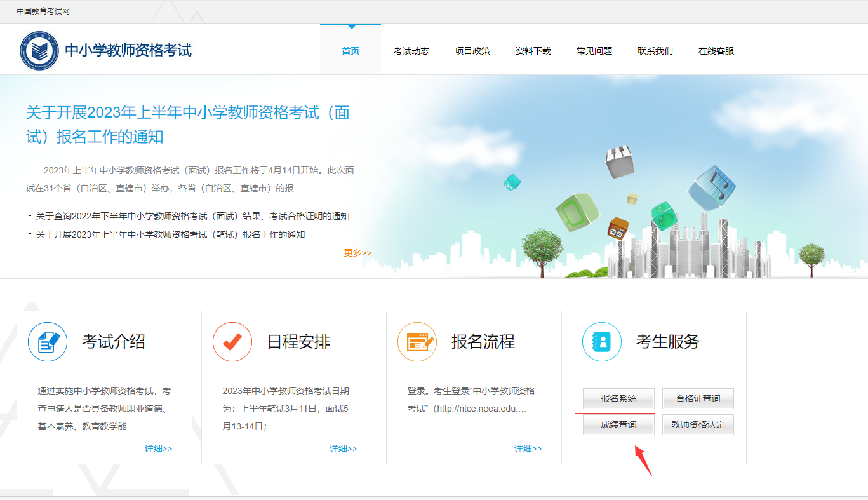Click the teacher qualification exam site logo

coord(39,50)
